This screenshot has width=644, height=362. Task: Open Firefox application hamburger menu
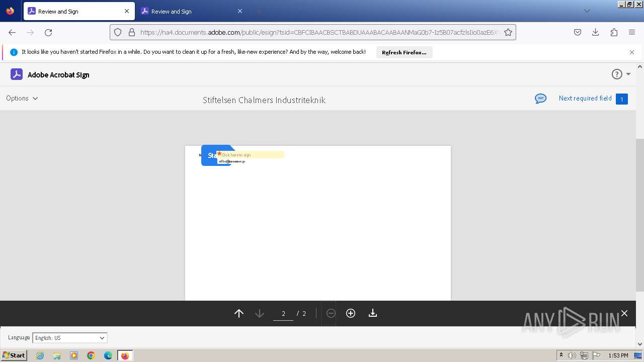pyautogui.click(x=632, y=32)
